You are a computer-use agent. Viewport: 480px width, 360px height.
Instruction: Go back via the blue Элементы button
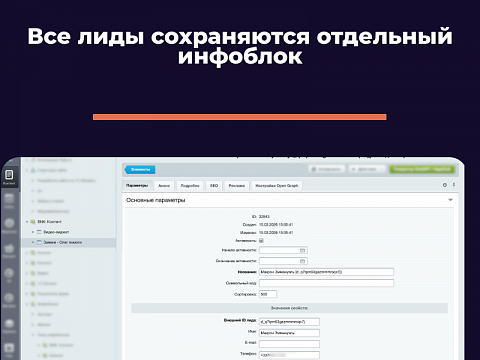[x=140, y=169]
